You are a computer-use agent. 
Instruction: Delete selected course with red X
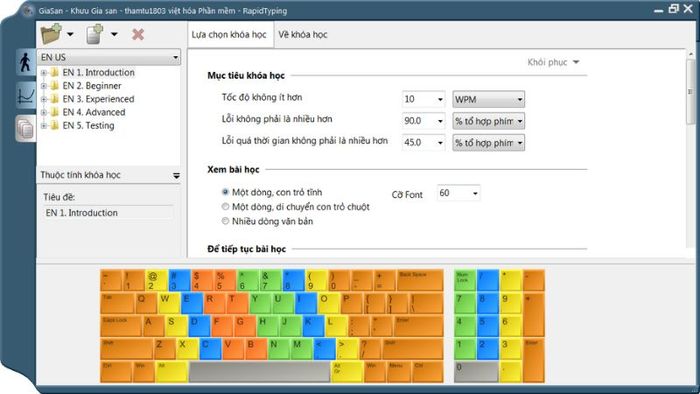click(x=138, y=34)
